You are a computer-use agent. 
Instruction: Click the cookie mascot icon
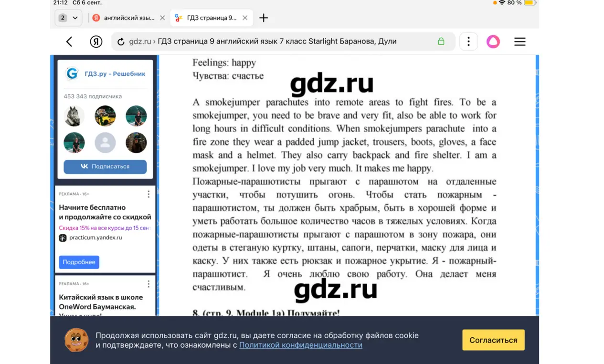76,340
